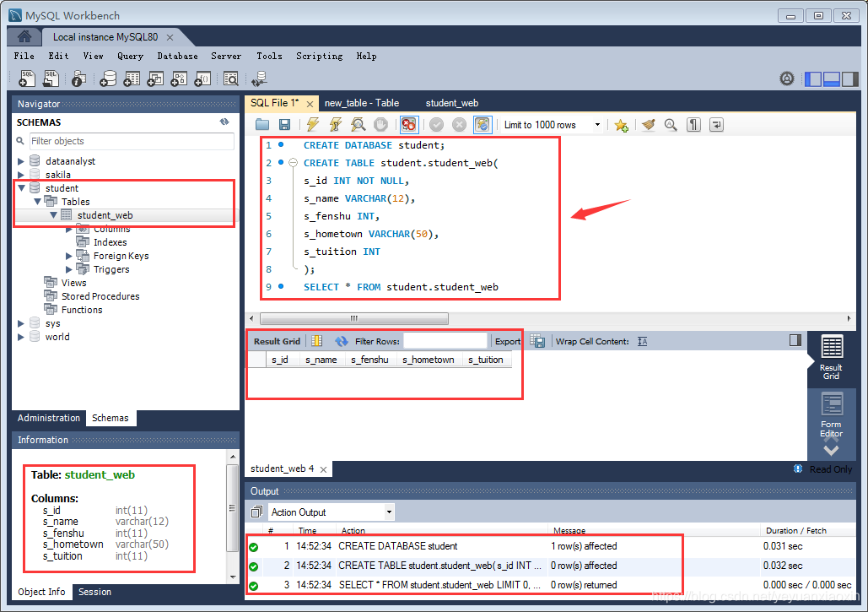Toggle bottom output panel visibility
The image size is (868, 612).
click(x=832, y=79)
